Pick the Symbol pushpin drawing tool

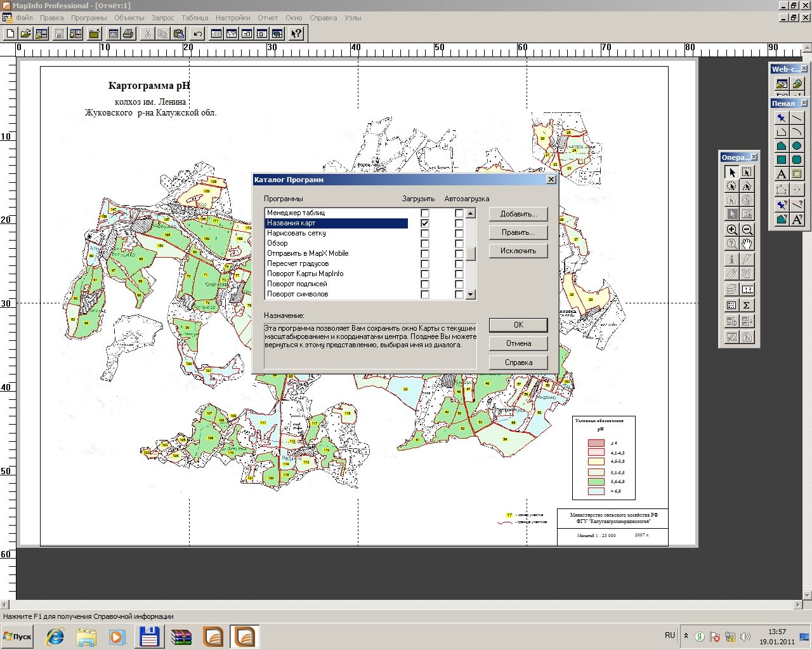point(782,118)
